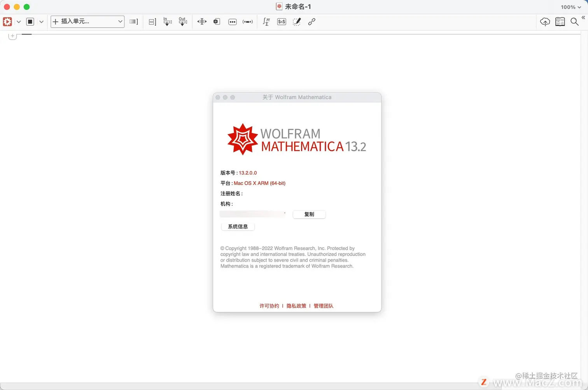Viewport: 588px width, 390px height.
Task: Click the Wolfram Mathematica spikey logo
Action: 243,139
